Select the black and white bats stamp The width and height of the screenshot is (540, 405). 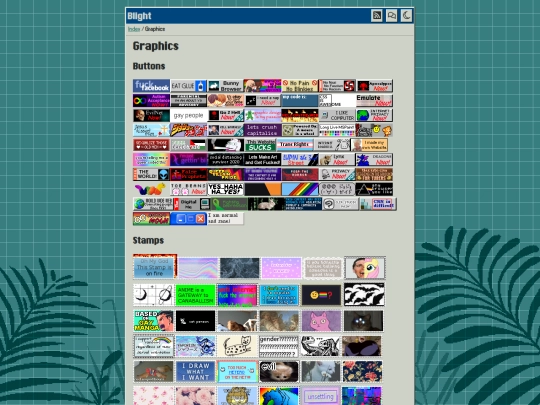(364, 295)
